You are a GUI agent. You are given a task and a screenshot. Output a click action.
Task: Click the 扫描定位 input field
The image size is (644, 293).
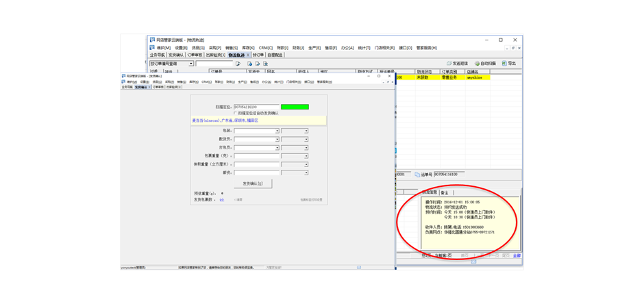tap(256, 107)
